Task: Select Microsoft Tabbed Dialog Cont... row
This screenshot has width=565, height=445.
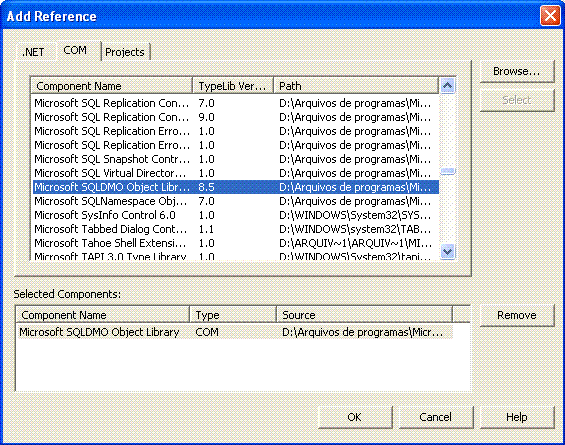Action: (236, 230)
